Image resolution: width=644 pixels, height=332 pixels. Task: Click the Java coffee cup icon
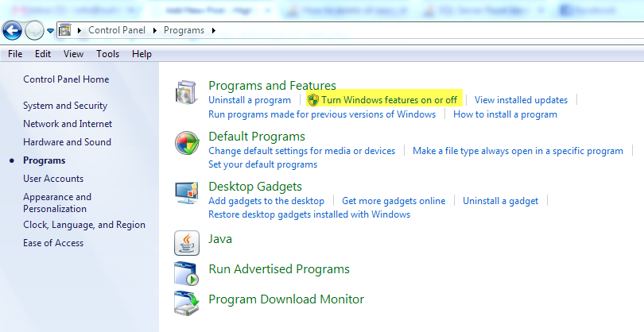pos(187,243)
